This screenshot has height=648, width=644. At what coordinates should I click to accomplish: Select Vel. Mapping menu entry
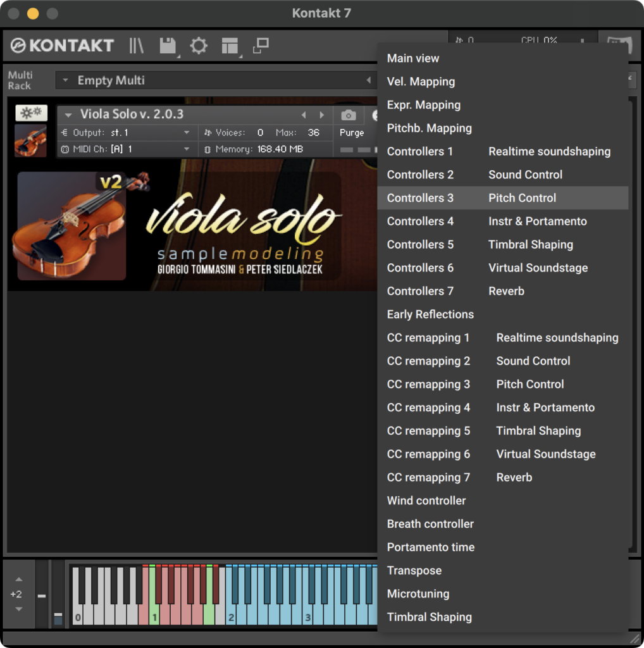pyautogui.click(x=503, y=82)
